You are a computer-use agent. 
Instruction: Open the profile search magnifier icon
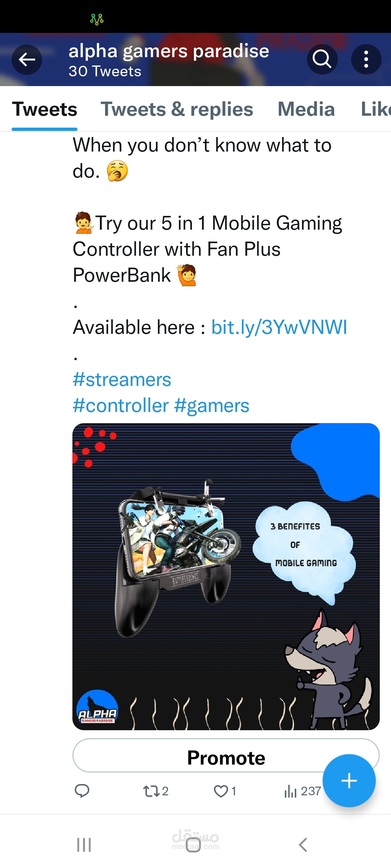322,59
